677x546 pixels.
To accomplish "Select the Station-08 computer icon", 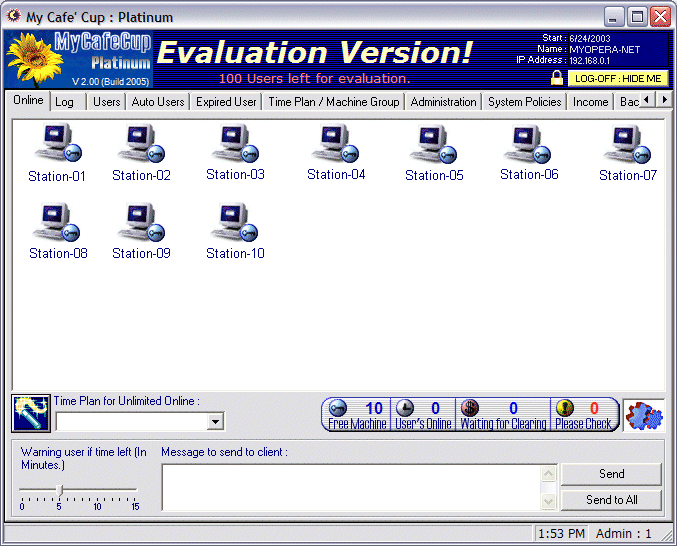I will (57, 222).
